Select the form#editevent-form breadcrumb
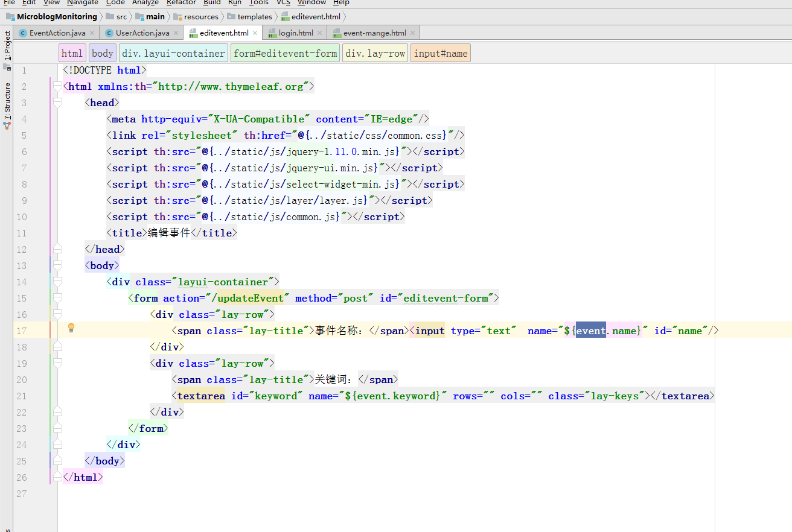Image resolution: width=792 pixels, height=532 pixels. click(286, 53)
